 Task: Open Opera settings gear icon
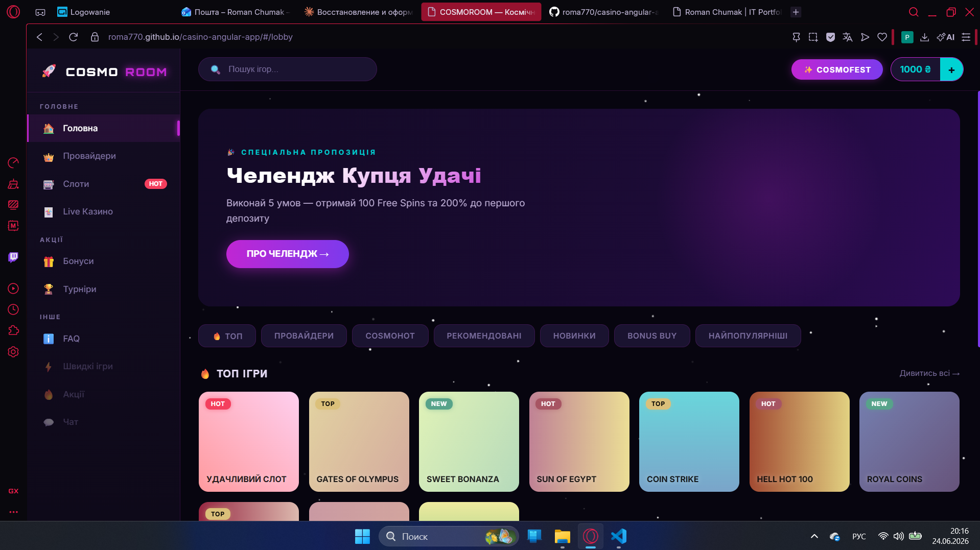(13, 352)
